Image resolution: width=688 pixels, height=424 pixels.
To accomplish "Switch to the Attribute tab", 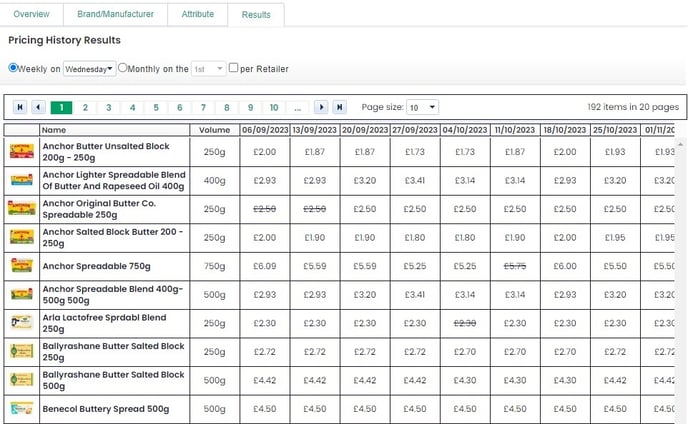I will click(x=197, y=14).
